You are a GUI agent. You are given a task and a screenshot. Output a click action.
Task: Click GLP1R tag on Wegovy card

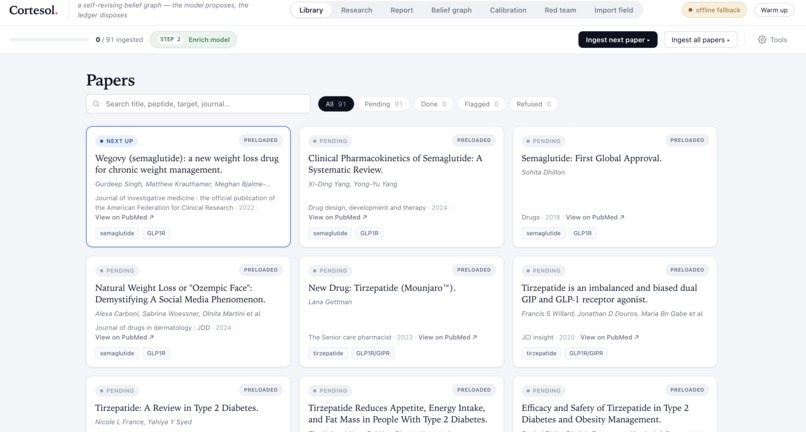click(156, 233)
